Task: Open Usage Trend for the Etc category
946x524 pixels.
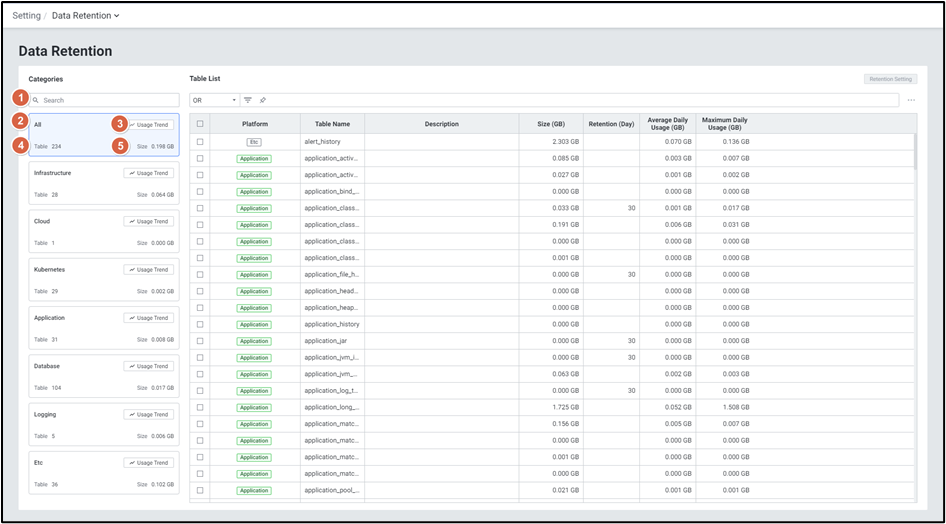Action: 149,463
